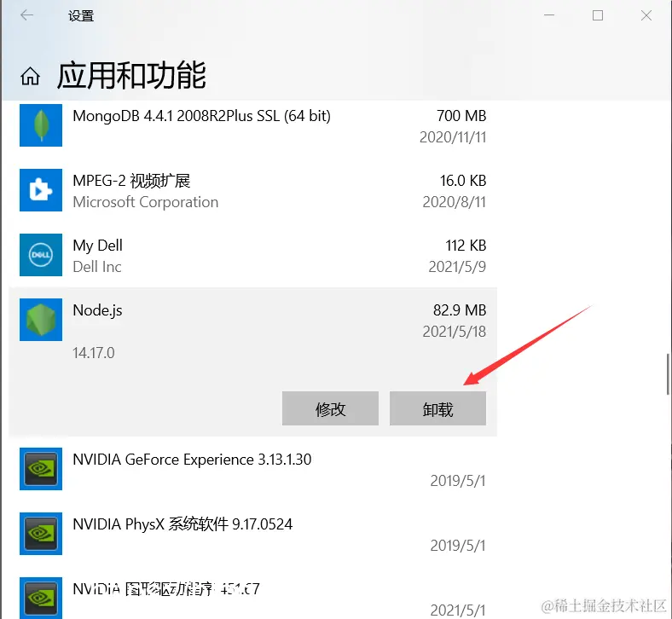Maximize the Settings window
Viewport: 672px width, 619px height.
point(598,15)
